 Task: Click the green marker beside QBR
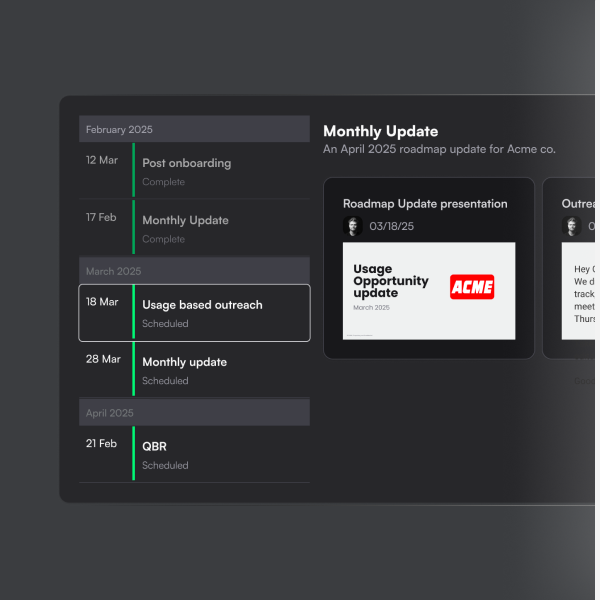[x=134, y=453]
